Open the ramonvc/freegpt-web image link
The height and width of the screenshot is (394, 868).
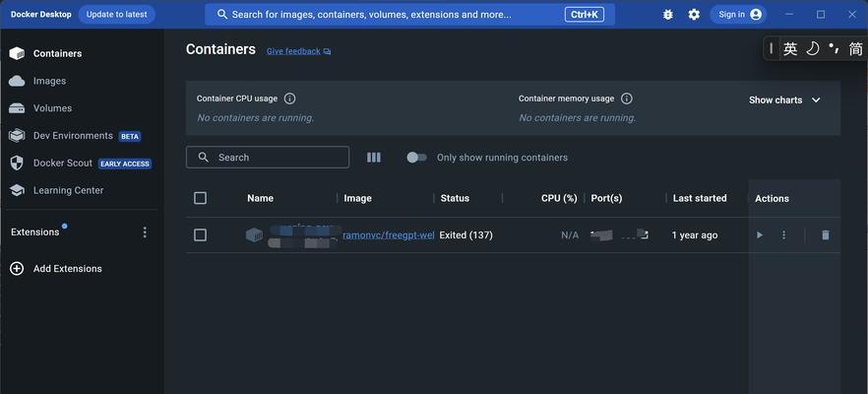click(x=389, y=235)
